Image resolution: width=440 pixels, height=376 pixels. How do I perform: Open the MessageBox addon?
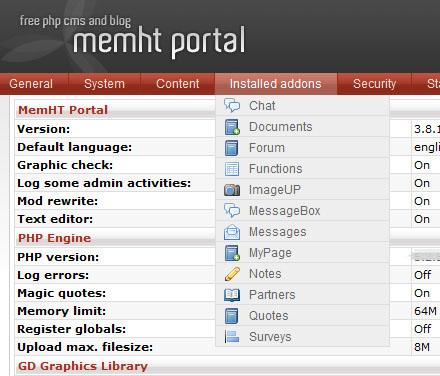[x=302, y=211]
